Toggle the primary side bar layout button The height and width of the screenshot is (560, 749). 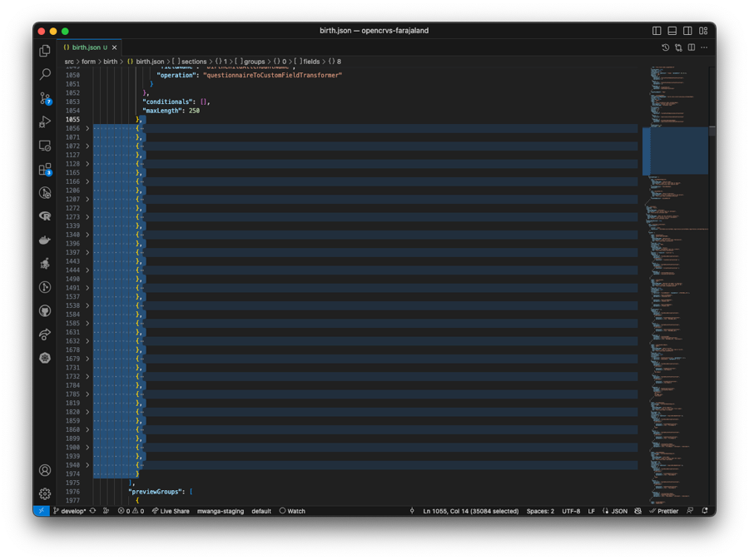657,31
